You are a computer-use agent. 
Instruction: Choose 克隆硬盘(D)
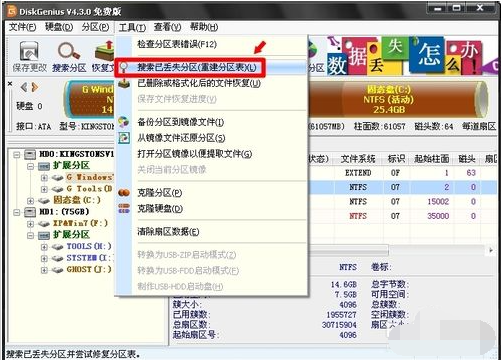(160, 209)
